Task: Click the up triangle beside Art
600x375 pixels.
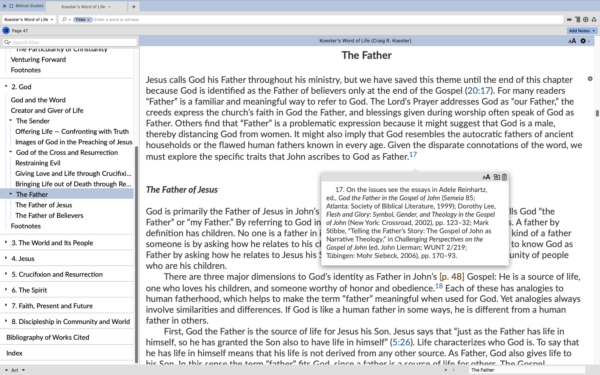Action: pyautogui.click(x=6, y=370)
